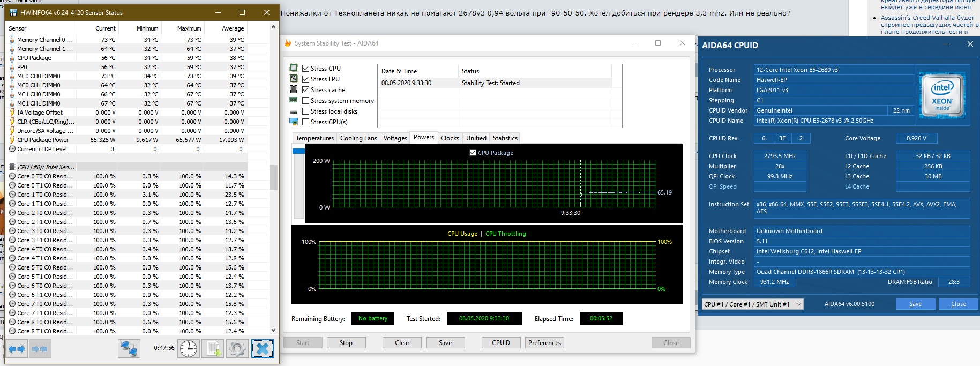Click thermometer icon of MC1 CH1 DIMM0 row
Viewport: 980px width, 366px height.
(12, 103)
